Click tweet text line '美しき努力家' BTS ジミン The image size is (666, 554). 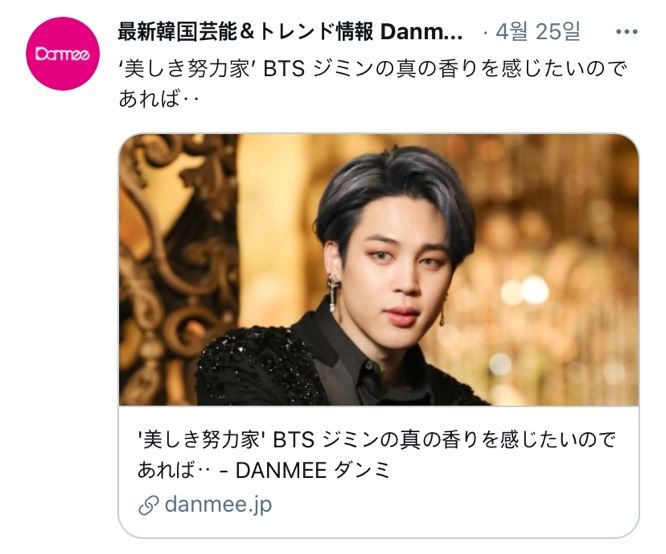coord(372,69)
